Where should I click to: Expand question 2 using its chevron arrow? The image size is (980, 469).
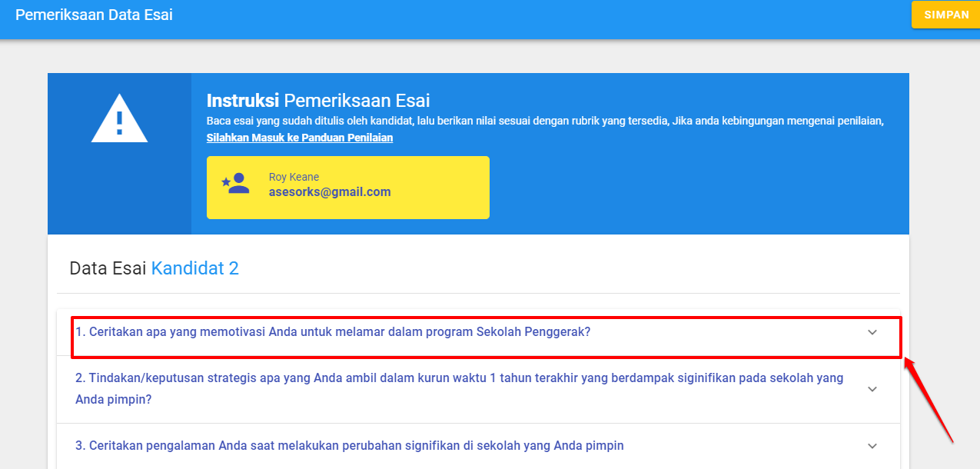pos(872,389)
